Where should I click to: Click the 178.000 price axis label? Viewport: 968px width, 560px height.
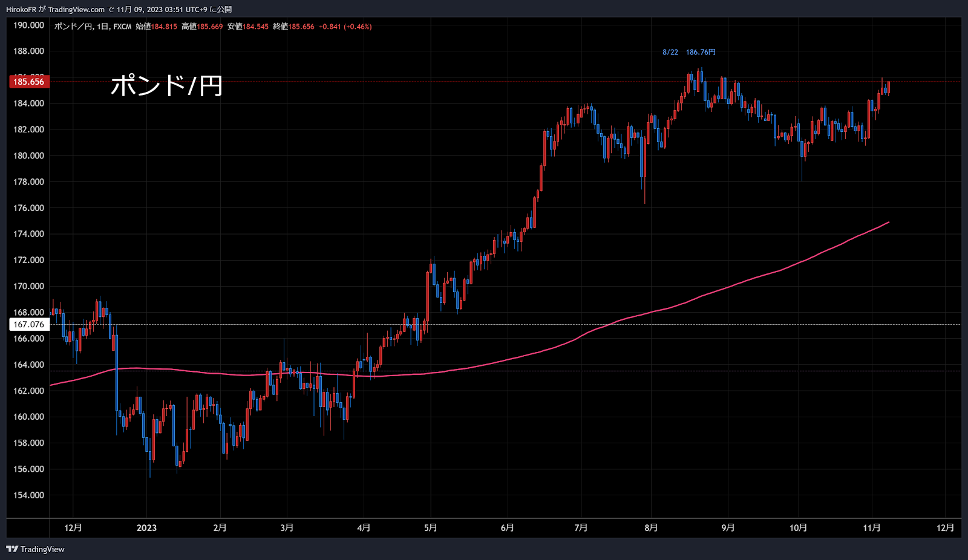tap(28, 182)
